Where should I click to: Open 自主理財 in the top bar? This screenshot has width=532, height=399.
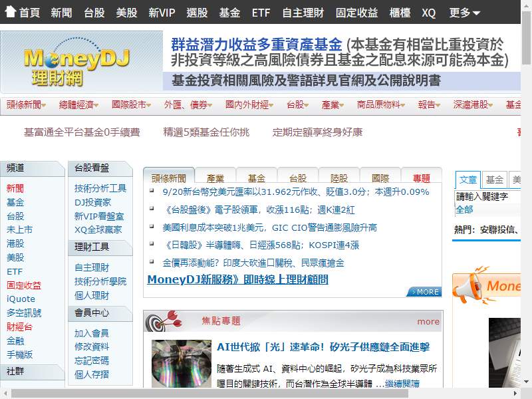(303, 13)
